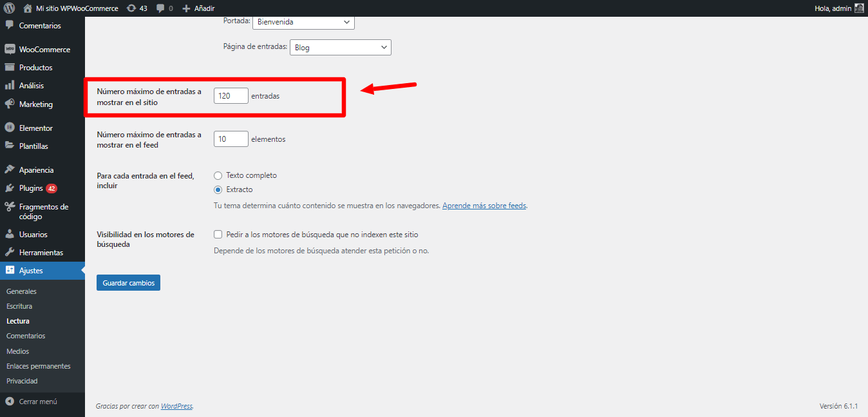This screenshot has height=417, width=868.
Task: Click the Fragmentos de código scissors icon
Action: pos(10,207)
